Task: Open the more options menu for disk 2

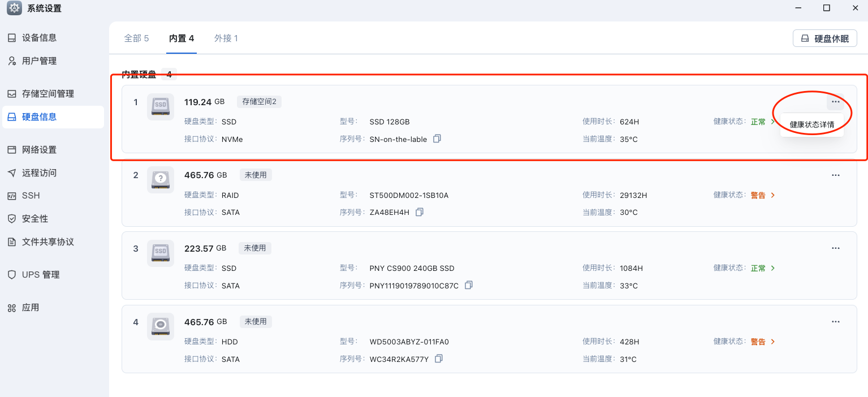Action: click(835, 175)
